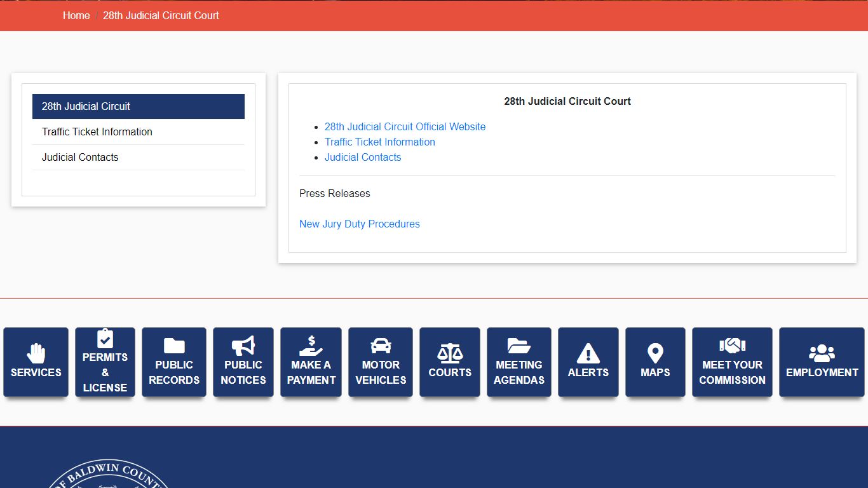Open the Courts scales icon tile
The height and width of the screenshot is (488, 868).
pos(450,353)
